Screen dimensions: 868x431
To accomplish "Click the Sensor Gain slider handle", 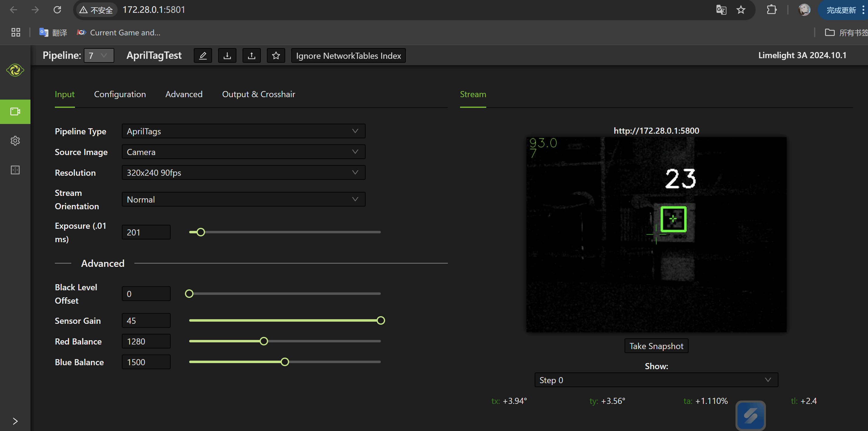I will (381, 320).
